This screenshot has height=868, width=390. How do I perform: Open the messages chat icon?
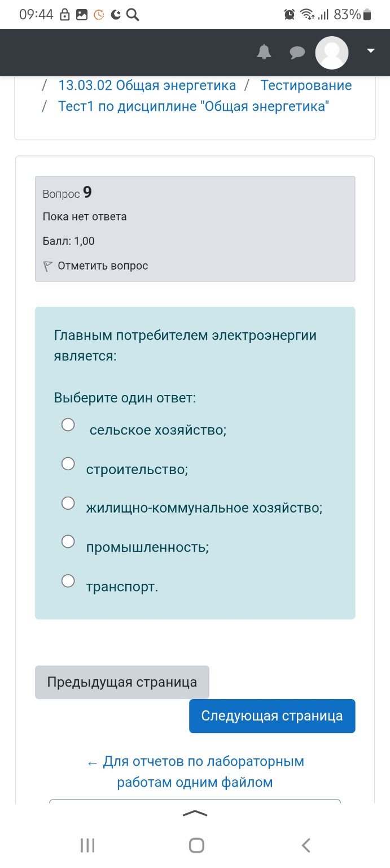pos(296,53)
